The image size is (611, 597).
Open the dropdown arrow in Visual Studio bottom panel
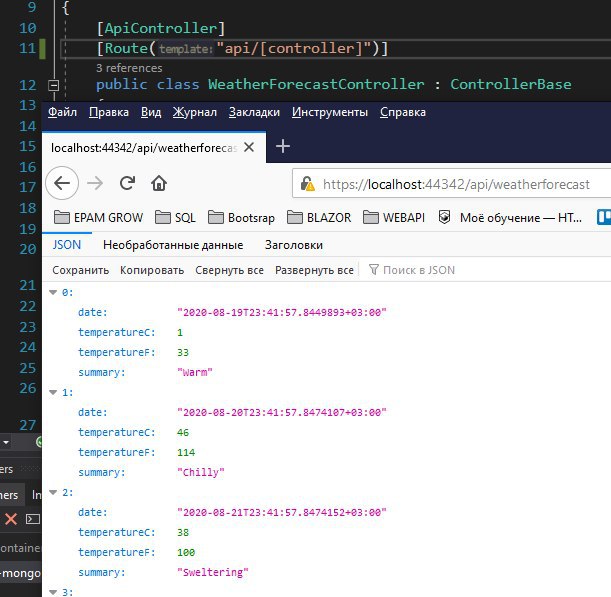tap(6, 443)
